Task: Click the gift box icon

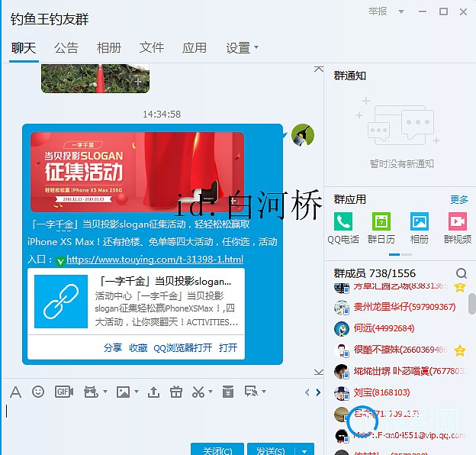Action: [x=176, y=392]
